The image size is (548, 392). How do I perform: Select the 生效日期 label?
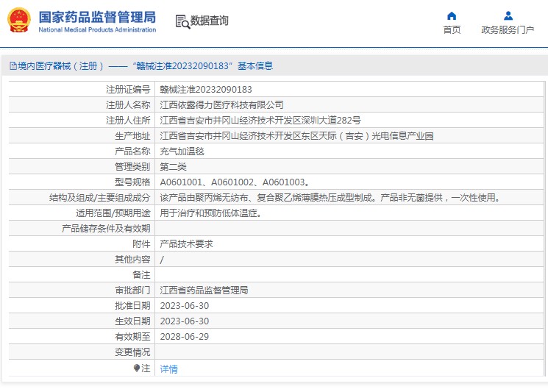pyautogui.click(x=132, y=321)
